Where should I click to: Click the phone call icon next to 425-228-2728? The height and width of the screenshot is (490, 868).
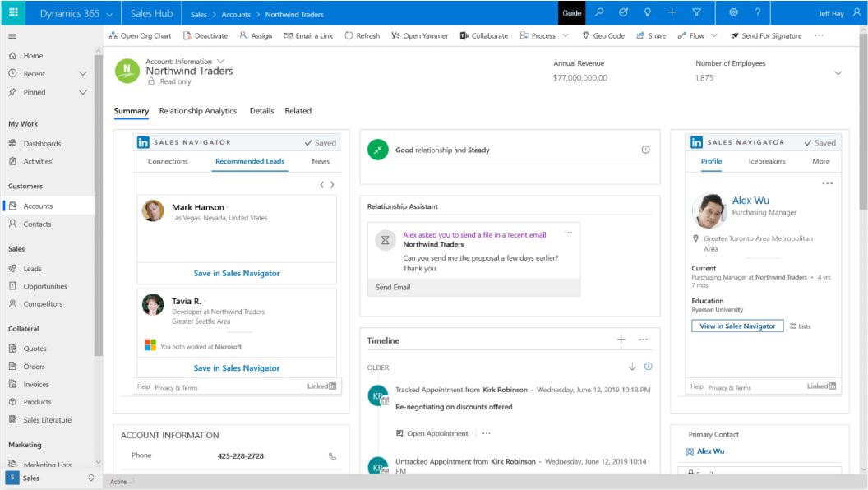pyautogui.click(x=332, y=456)
